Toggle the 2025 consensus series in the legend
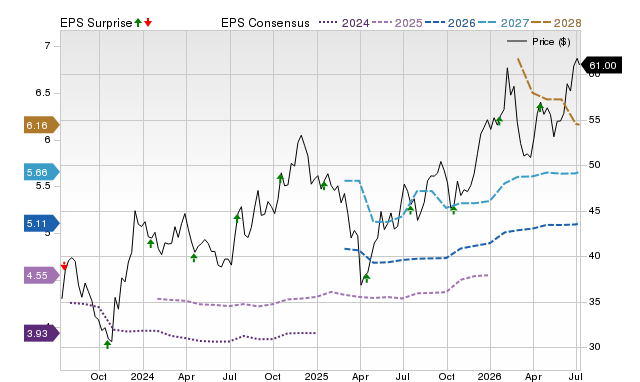 coord(397,23)
